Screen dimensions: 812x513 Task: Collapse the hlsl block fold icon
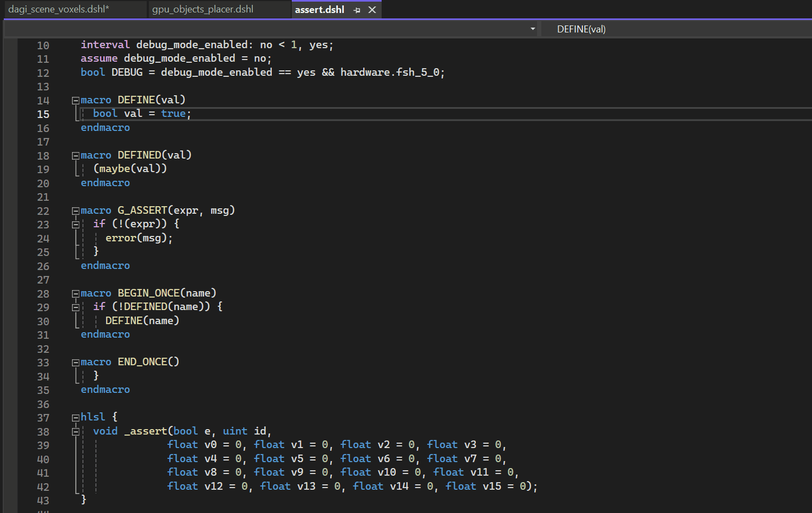point(75,417)
